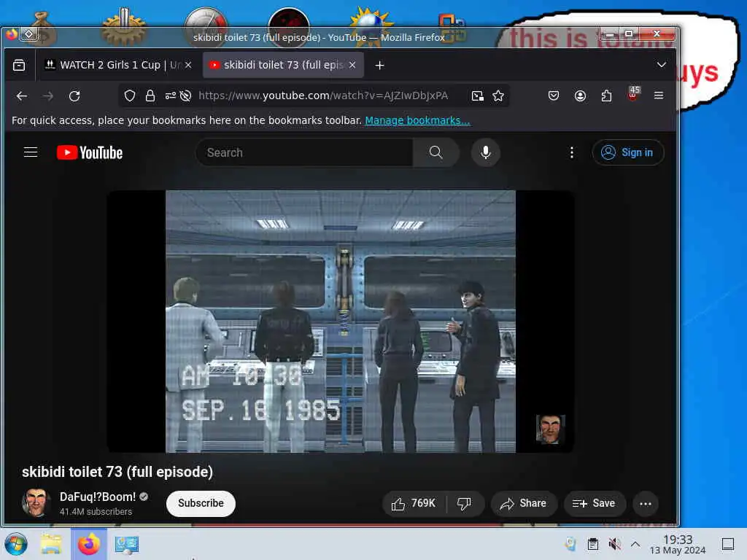The image size is (747, 560).
Task: Open file manager from taskbar
Action: [x=51, y=544]
